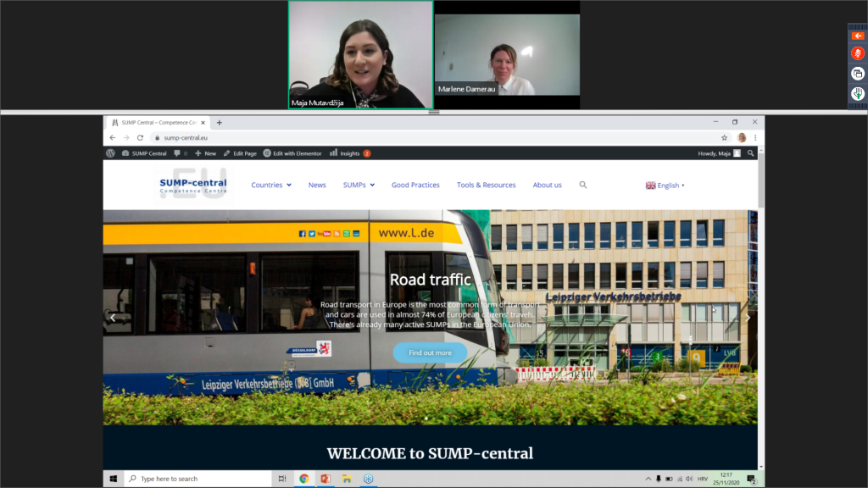The height and width of the screenshot is (488, 868).
Task: Click the divider handle below webcams
Action: (x=434, y=113)
